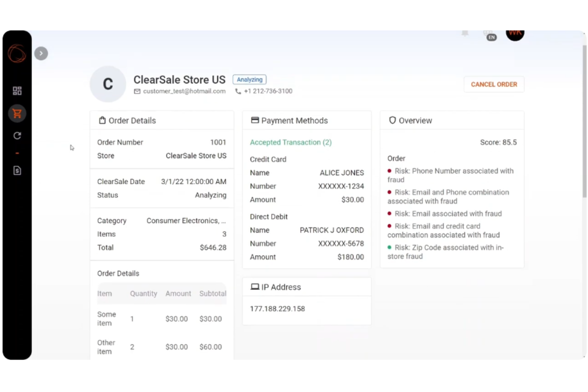Click the Credit Card amount $30.00
The height and width of the screenshot is (392, 588).
pos(352,200)
